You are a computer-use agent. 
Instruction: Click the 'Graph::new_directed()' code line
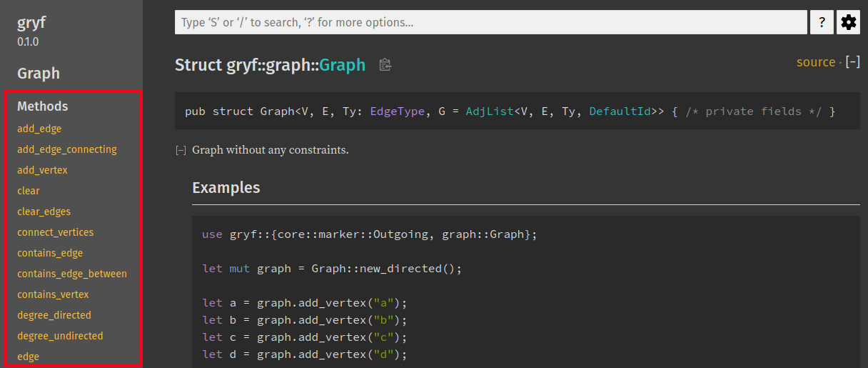click(333, 269)
